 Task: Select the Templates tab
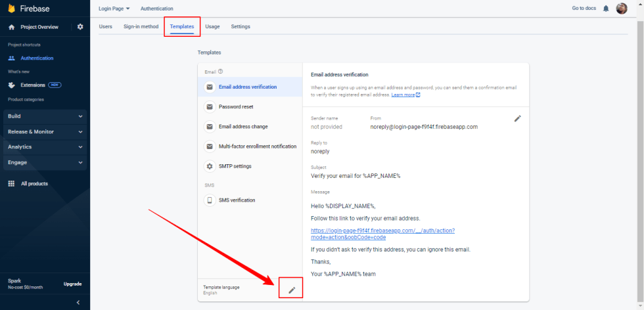tap(182, 27)
